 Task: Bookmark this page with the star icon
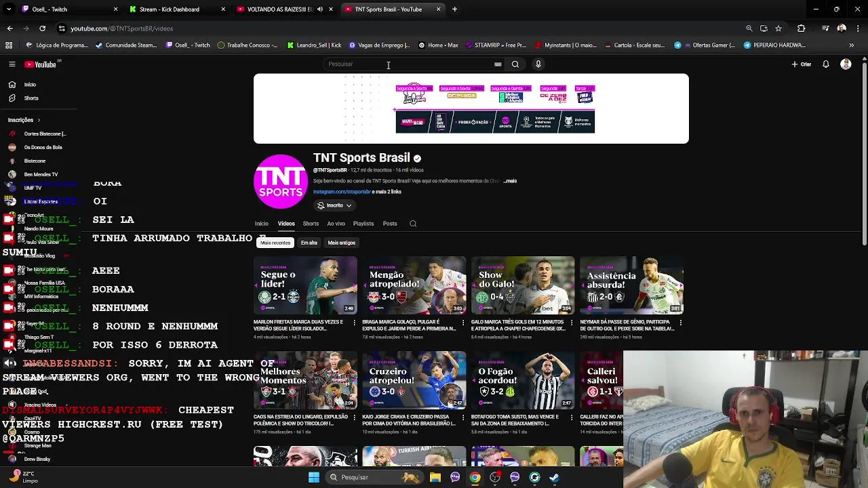coord(778,28)
